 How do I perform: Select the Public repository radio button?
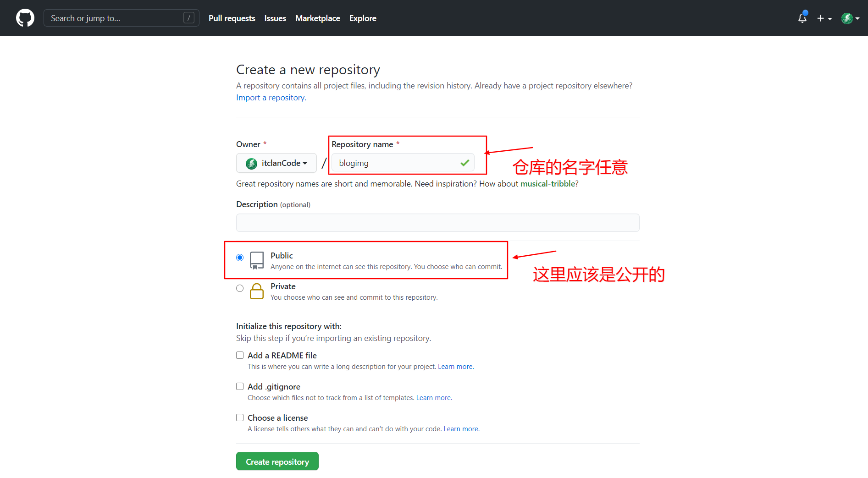point(239,257)
